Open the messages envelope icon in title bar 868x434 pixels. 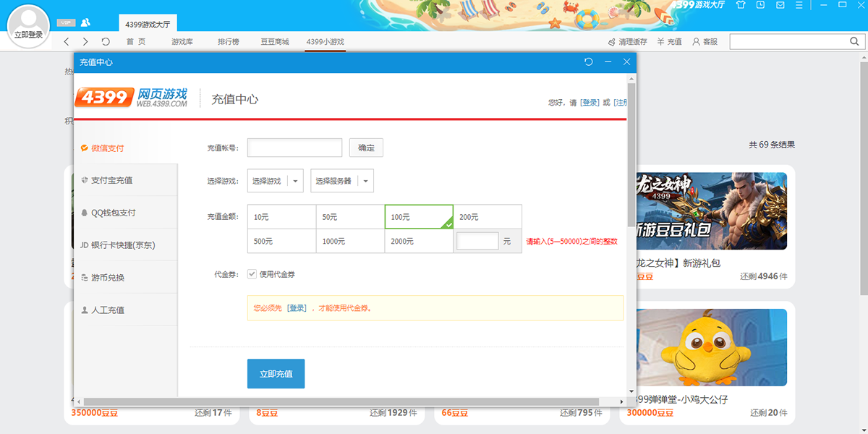pos(778,6)
